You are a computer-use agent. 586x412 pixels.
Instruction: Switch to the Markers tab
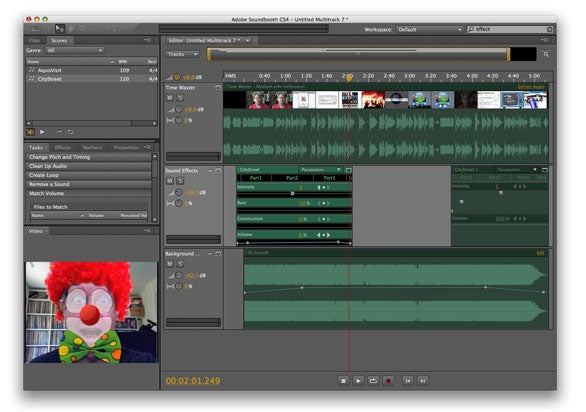pos(92,148)
